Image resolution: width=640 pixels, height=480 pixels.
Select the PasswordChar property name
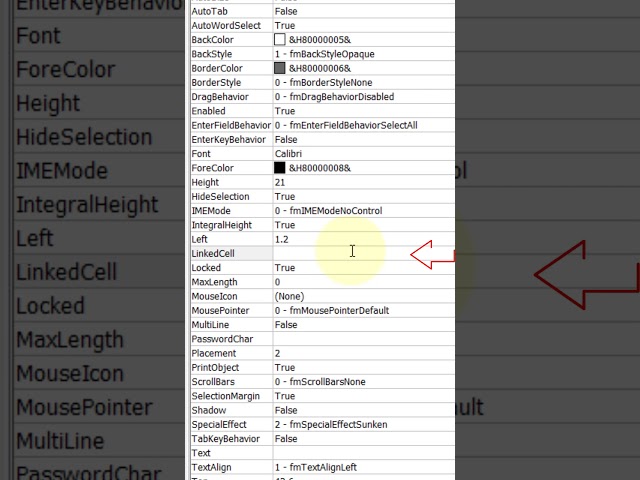tap(222, 339)
